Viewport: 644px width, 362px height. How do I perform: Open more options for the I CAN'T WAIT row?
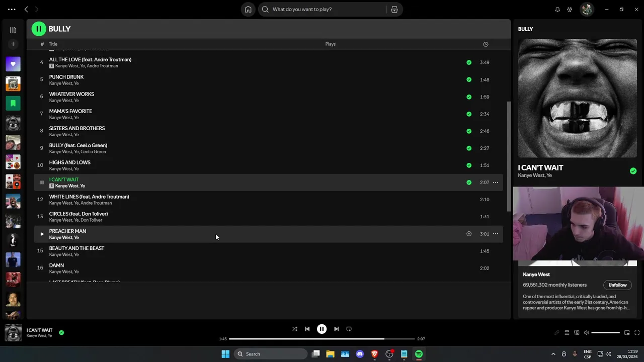point(496,183)
